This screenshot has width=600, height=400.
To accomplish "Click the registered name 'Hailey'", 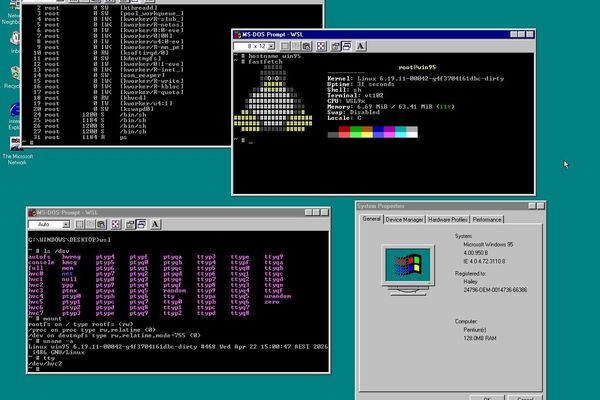I will click(x=470, y=282).
